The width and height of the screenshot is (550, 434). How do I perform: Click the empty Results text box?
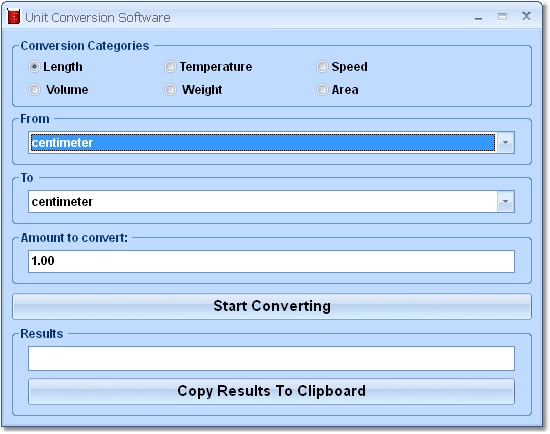(x=271, y=358)
